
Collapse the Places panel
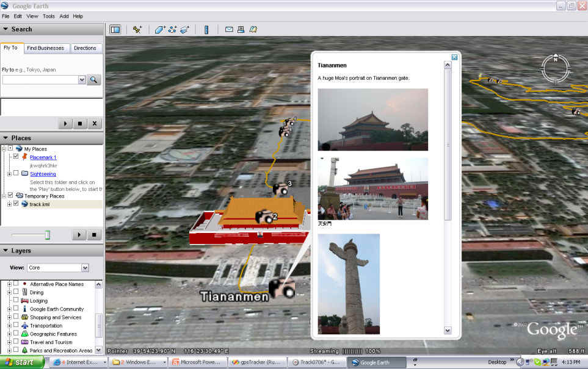(5, 138)
